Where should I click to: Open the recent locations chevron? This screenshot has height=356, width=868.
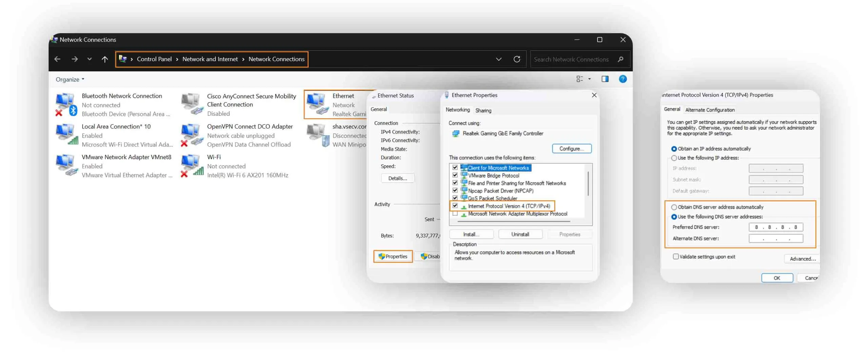pos(89,59)
